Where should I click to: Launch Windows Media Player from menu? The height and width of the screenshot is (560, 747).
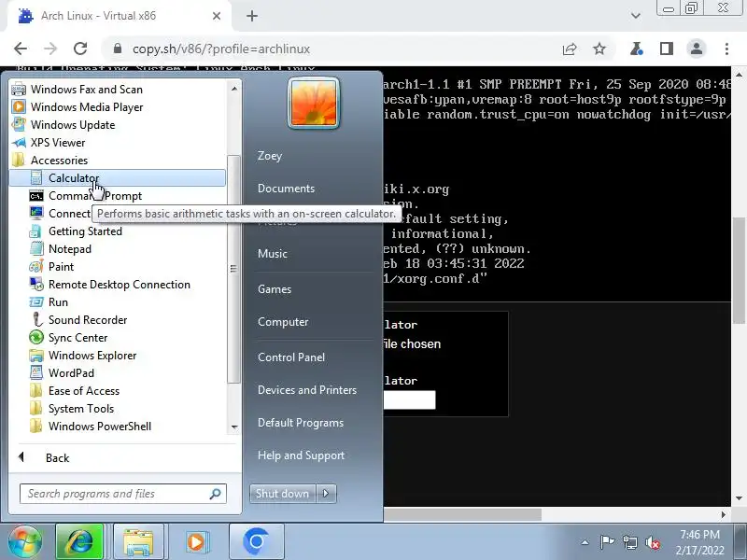click(x=87, y=107)
